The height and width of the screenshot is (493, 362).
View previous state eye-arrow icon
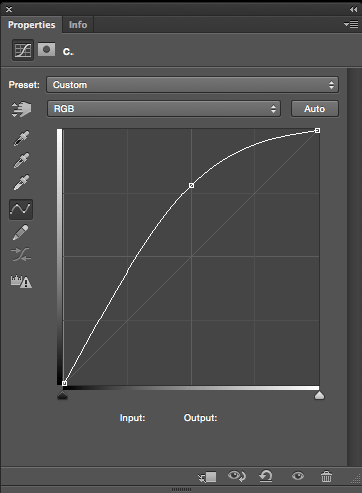pos(237,476)
